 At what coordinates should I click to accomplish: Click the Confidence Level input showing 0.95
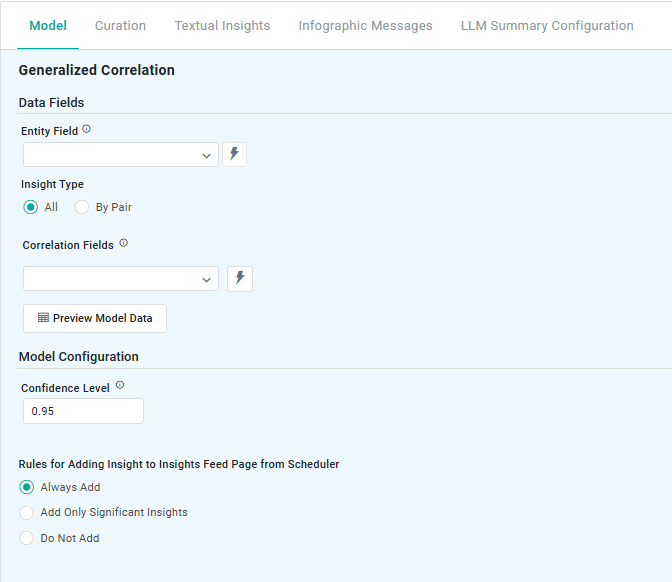(83, 411)
